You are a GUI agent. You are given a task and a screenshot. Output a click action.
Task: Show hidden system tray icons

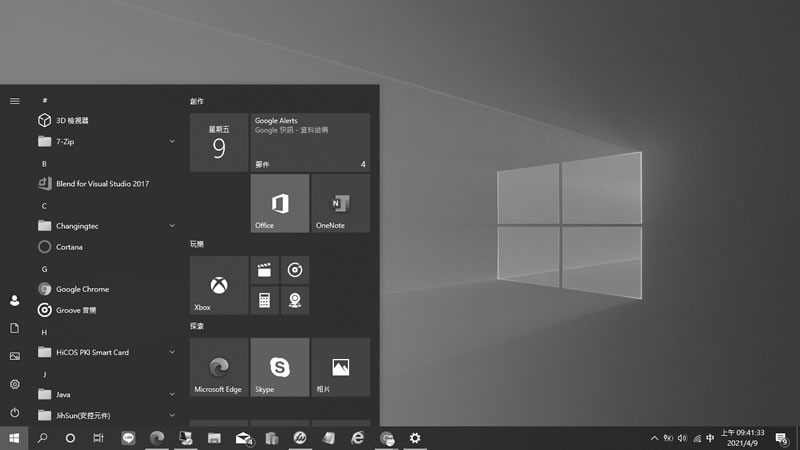(654, 438)
